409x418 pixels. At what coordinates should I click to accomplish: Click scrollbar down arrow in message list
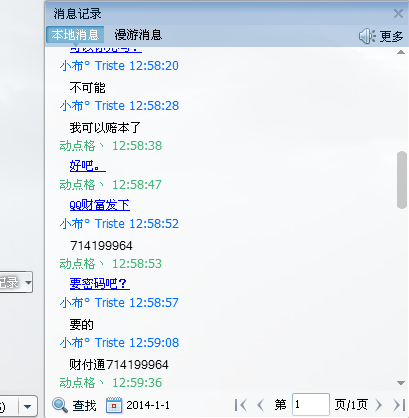pyautogui.click(x=401, y=383)
